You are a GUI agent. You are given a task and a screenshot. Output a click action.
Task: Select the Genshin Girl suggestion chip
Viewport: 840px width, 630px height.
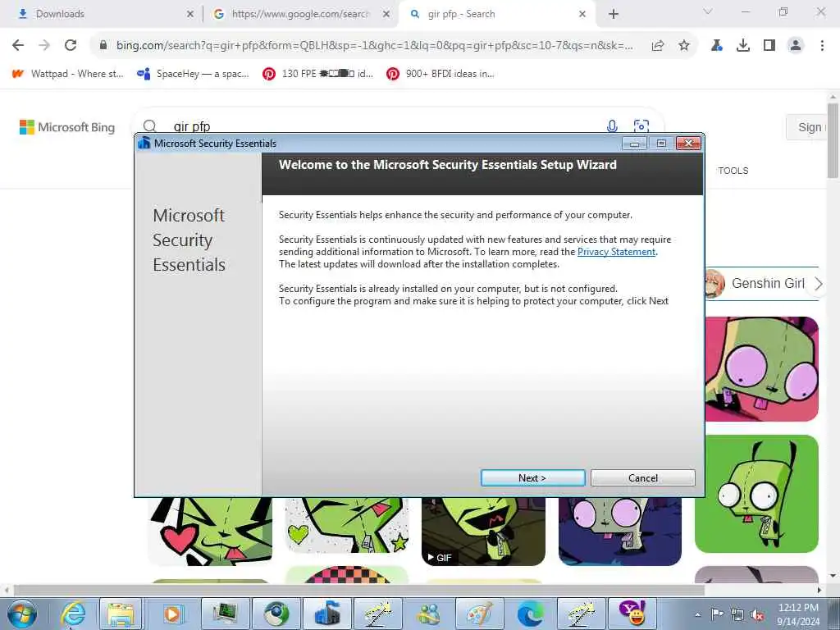[x=758, y=283]
